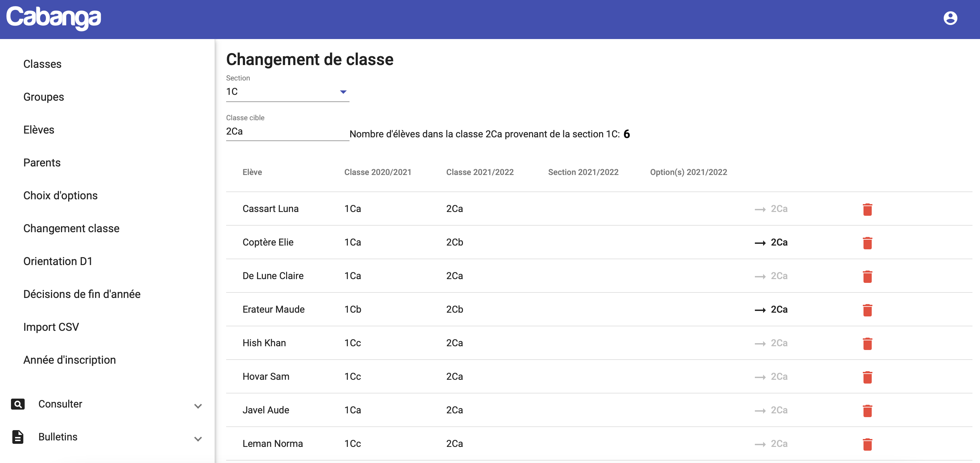The height and width of the screenshot is (463, 980).
Task: Click the Bulletins document icon
Action: 17,437
